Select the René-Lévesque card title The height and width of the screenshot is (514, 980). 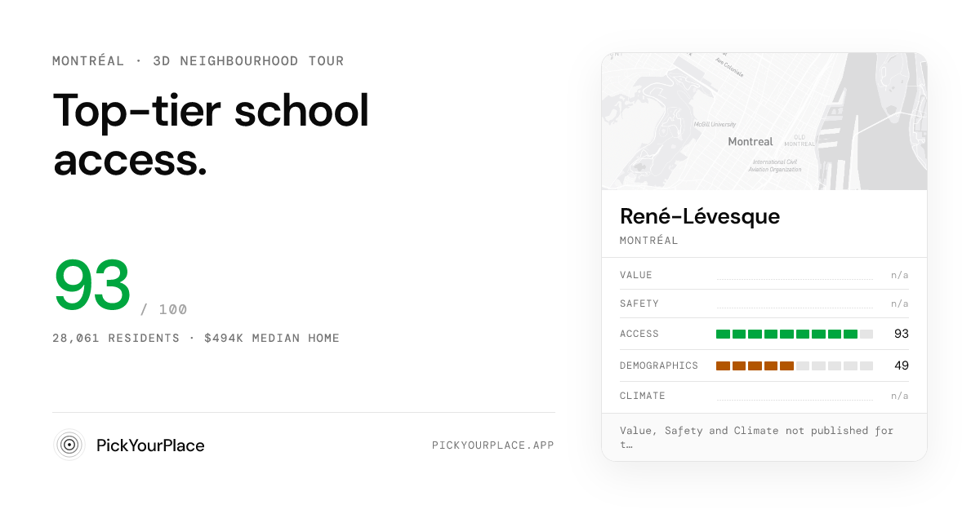(700, 216)
